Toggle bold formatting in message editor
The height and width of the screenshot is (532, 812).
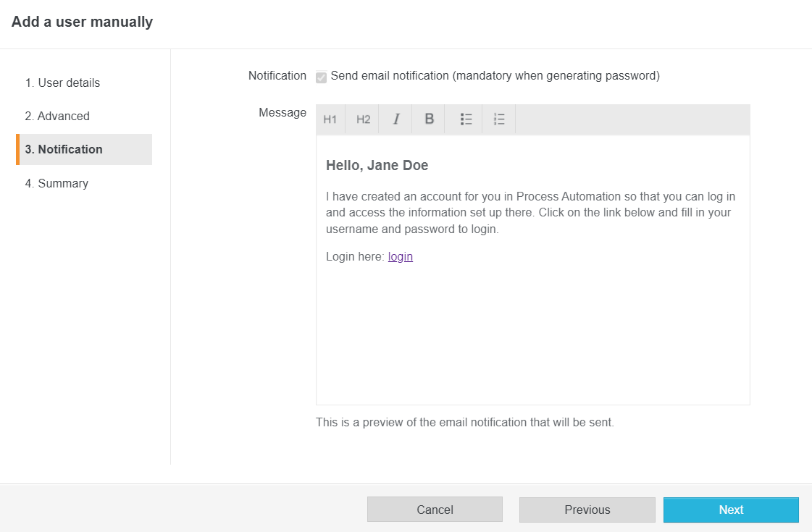429,119
